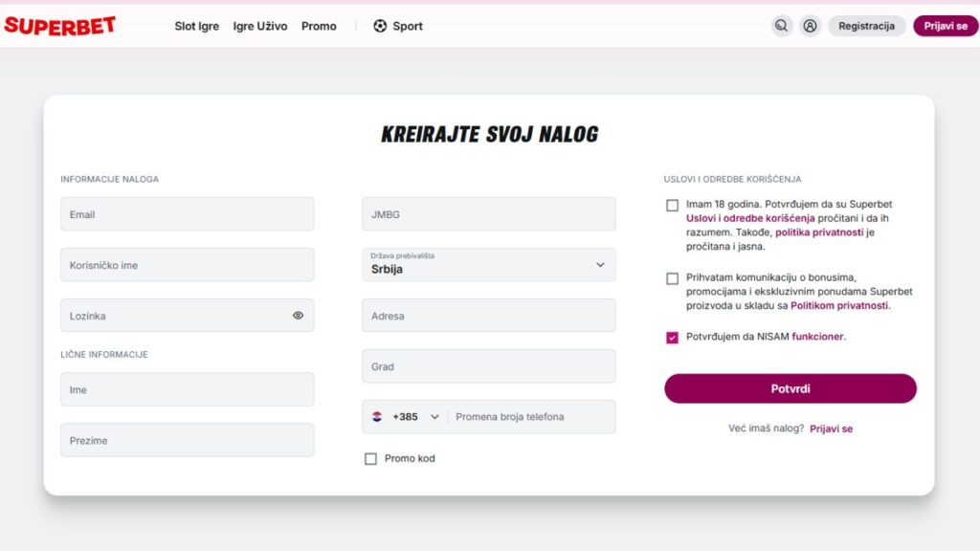Open 'Uslovi i odredbe korišćenja' link
This screenshot has height=551, width=980.
[750, 218]
